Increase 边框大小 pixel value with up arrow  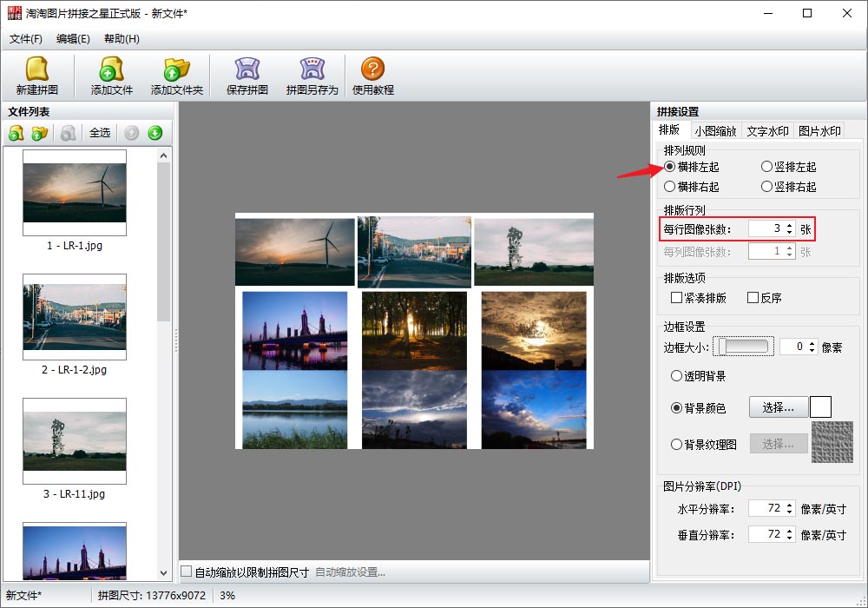pyautogui.click(x=812, y=343)
